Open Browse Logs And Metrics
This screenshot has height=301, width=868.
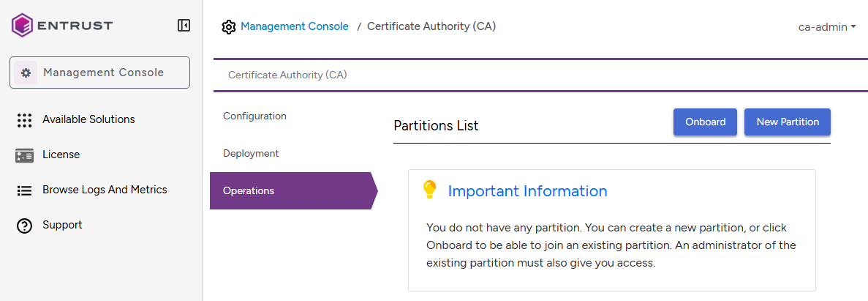(x=105, y=190)
